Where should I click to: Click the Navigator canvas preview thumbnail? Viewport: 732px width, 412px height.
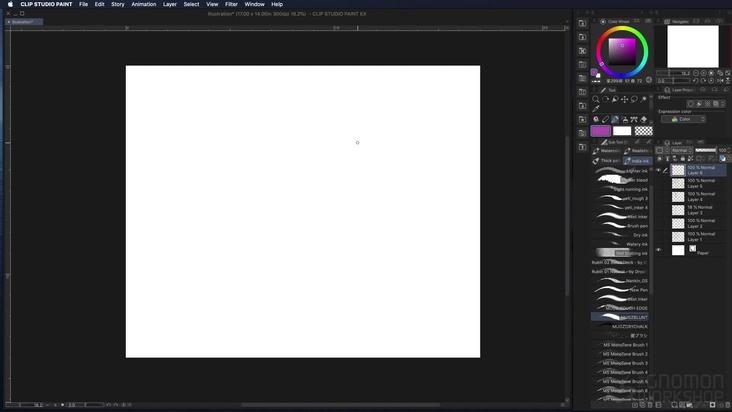693,46
